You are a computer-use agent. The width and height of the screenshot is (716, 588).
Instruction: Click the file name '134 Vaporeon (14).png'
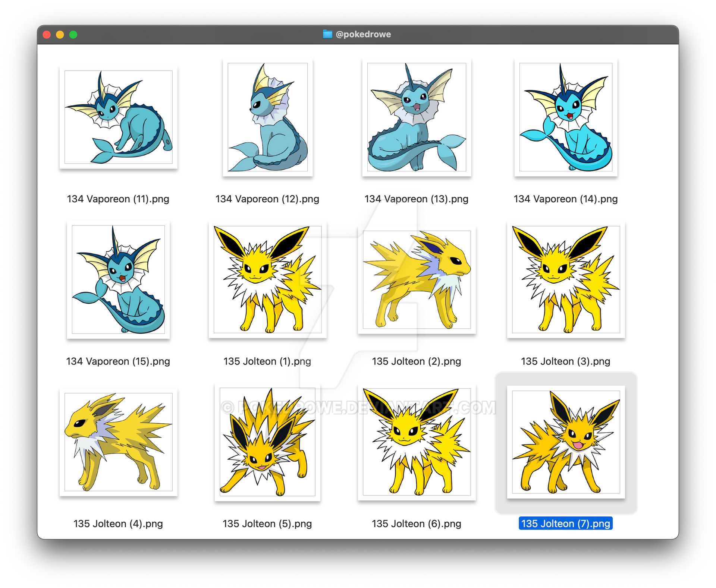566,199
